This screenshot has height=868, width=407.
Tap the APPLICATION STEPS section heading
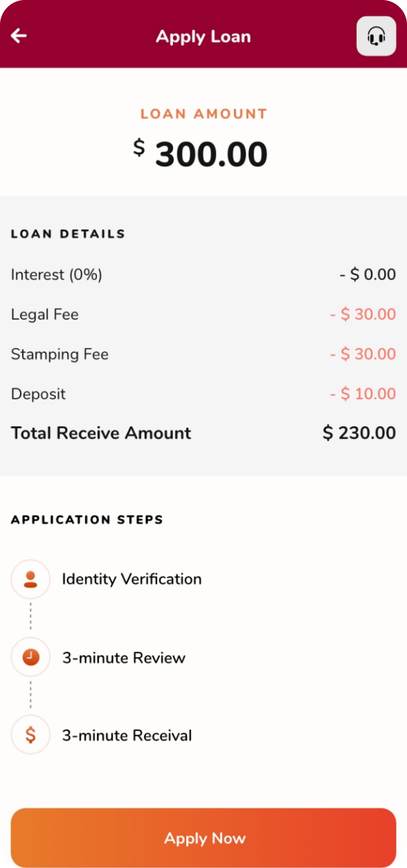tap(87, 520)
